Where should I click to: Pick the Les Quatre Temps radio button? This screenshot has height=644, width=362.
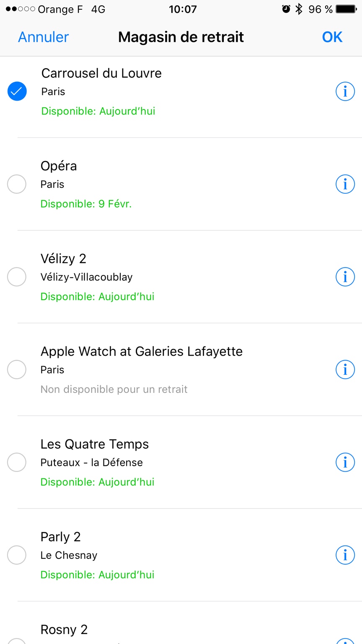(17, 462)
